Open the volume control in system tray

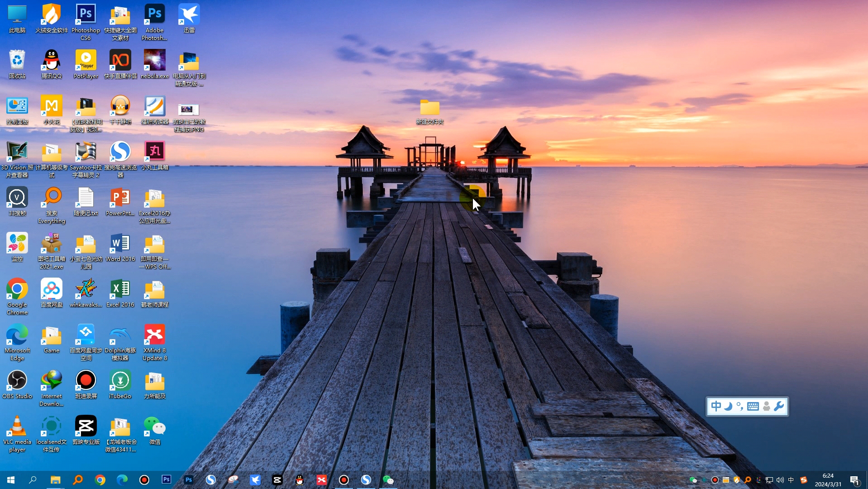point(780,480)
